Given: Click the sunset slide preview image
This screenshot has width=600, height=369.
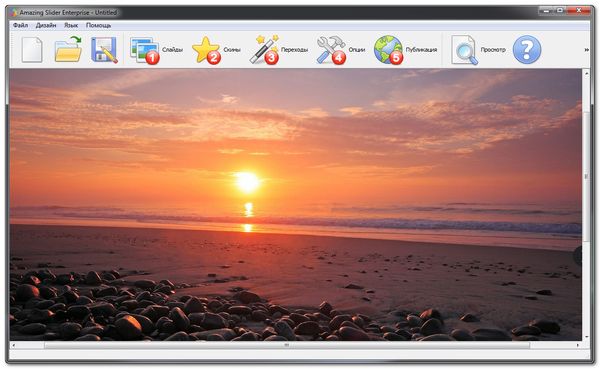Looking at the screenshot, I should click(x=295, y=205).
